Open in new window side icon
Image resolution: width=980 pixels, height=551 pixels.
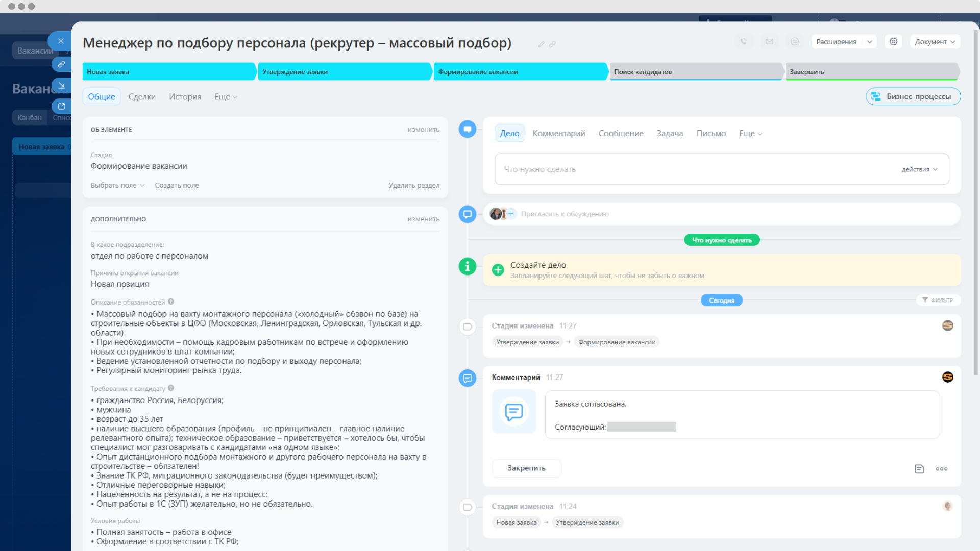tap(61, 106)
